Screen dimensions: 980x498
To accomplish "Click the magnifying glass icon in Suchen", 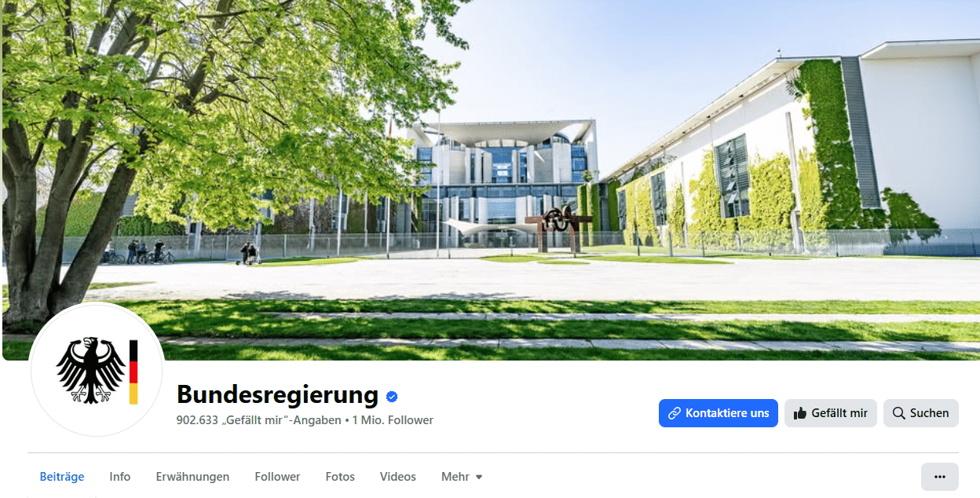I will pyautogui.click(x=899, y=413).
